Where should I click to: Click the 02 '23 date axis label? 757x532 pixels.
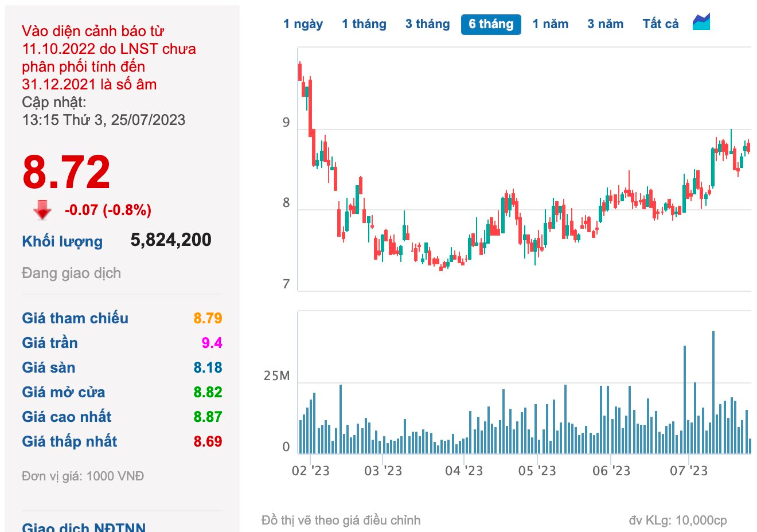(310, 471)
